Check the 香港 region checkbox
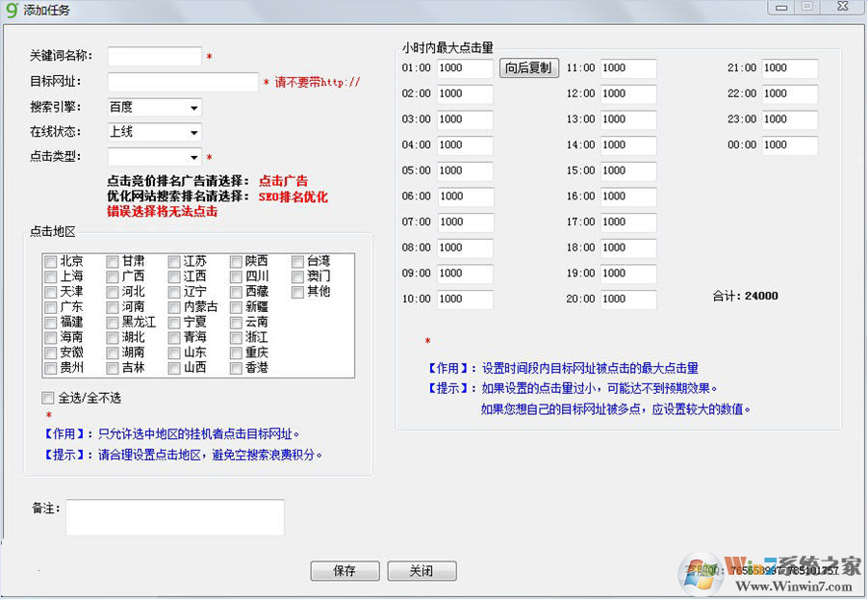Image resolution: width=868 pixels, height=600 pixels. point(237,367)
